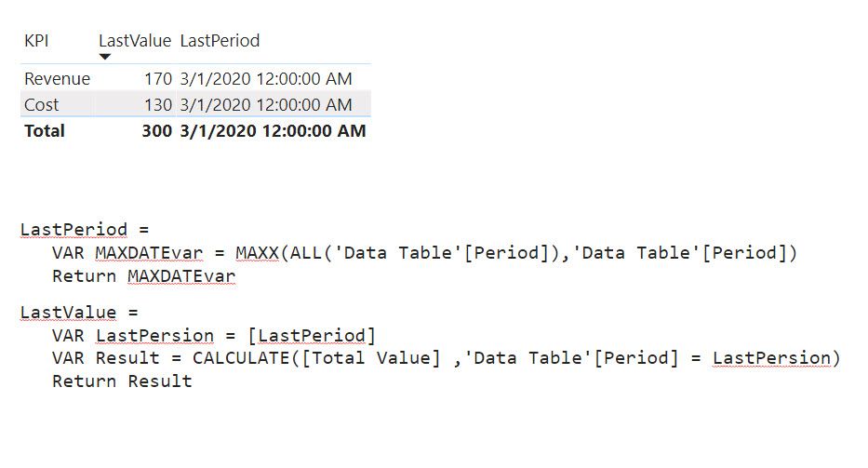
Task: Click the Total row label
Action: tap(45, 130)
